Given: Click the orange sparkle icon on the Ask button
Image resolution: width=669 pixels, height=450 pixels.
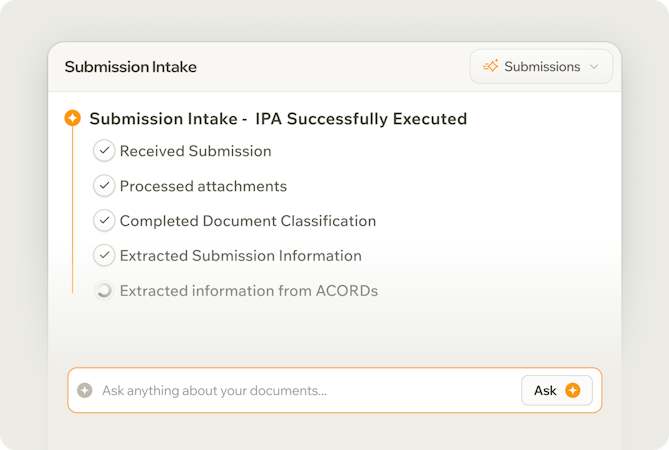Looking at the screenshot, I should point(573,390).
